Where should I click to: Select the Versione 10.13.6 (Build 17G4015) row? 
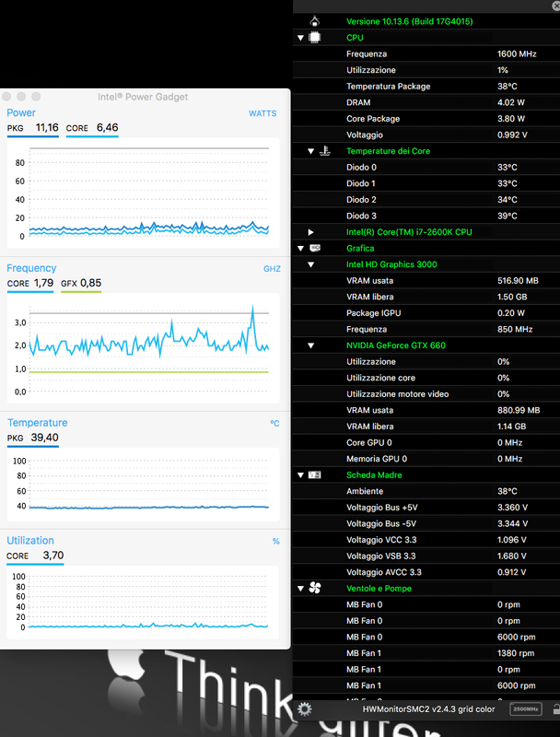point(426,21)
